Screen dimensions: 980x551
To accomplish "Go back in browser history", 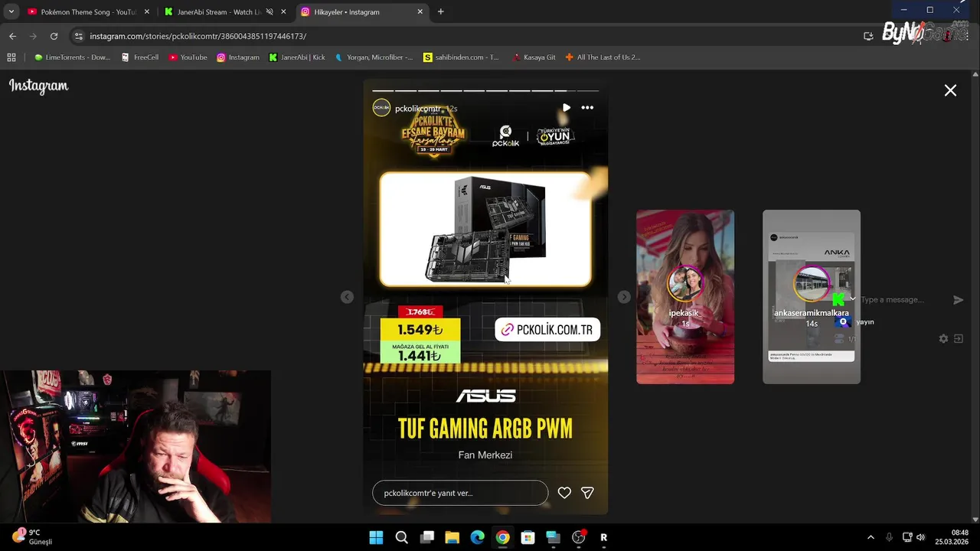I will pyautogui.click(x=12, y=36).
